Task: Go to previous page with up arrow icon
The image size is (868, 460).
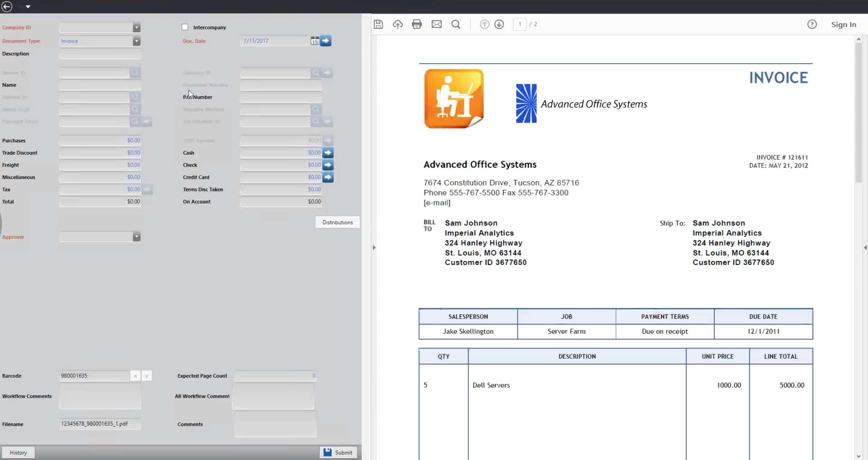Action: tap(485, 24)
